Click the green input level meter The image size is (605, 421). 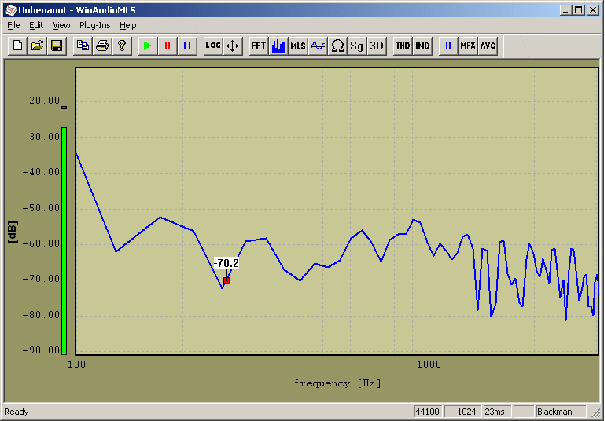(64, 240)
